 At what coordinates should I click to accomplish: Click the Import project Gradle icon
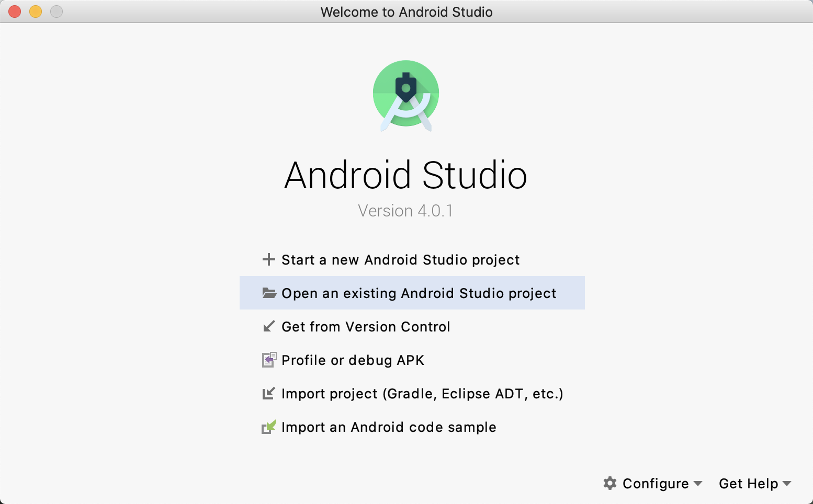(268, 393)
